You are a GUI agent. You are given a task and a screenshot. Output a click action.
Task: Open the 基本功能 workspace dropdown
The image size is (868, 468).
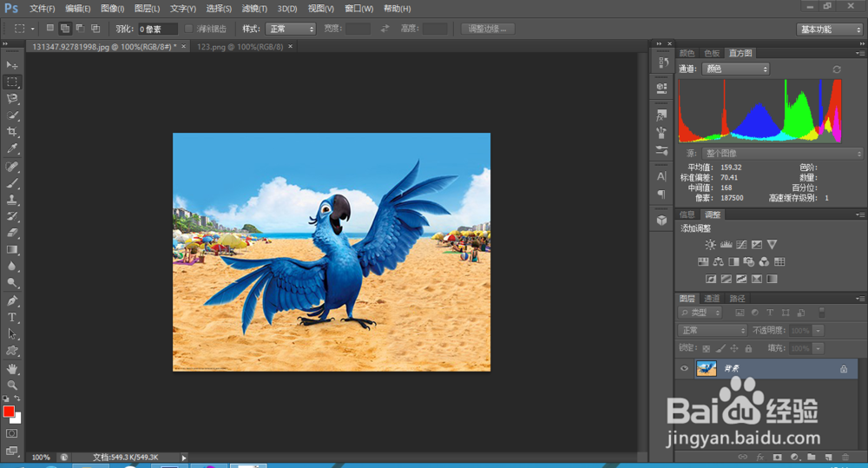pyautogui.click(x=829, y=30)
